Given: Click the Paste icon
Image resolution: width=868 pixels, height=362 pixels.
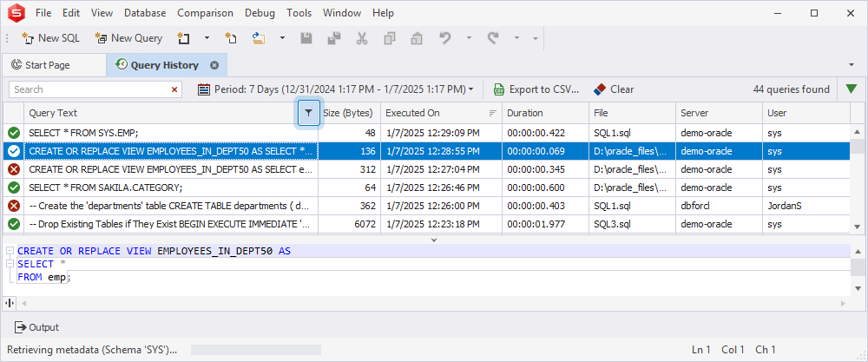Looking at the screenshot, I should (417, 38).
